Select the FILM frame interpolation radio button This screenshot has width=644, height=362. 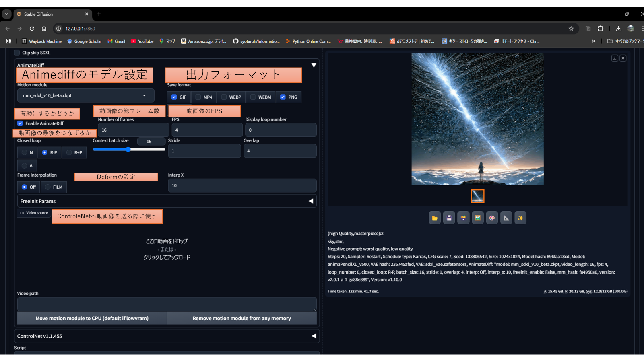(x=47, y=187)
